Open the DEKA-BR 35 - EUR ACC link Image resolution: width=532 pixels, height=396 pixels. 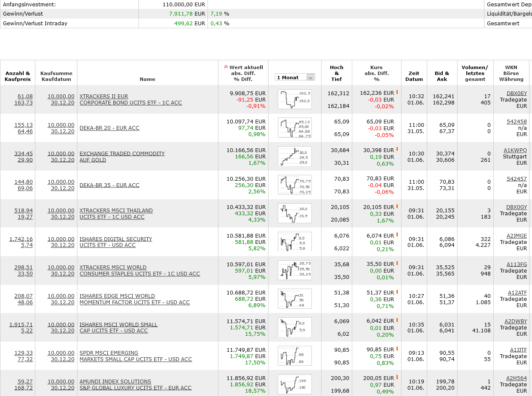point(109,185)
